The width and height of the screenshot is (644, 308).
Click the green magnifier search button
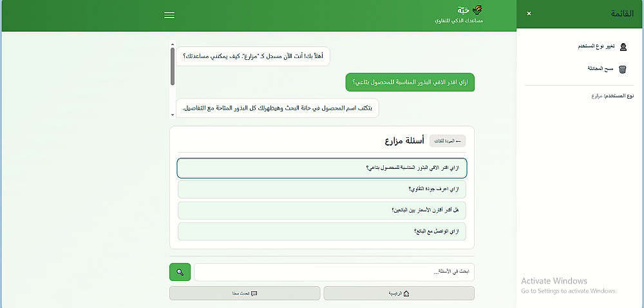tap(180, 272)
